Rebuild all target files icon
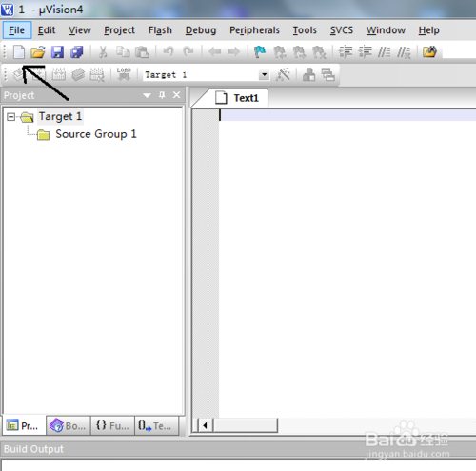The height and width of the screenshot is (471, 476). pos(59,74)
